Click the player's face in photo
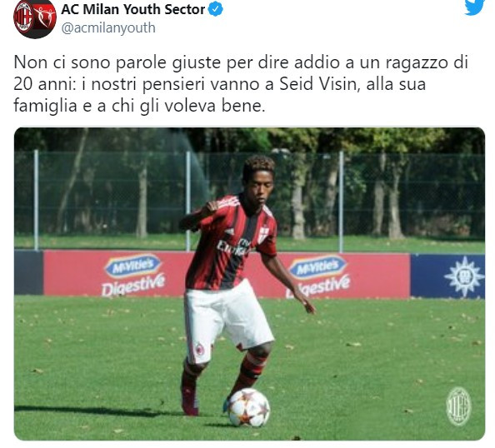The image size is (495, 448). click(258, 187)
